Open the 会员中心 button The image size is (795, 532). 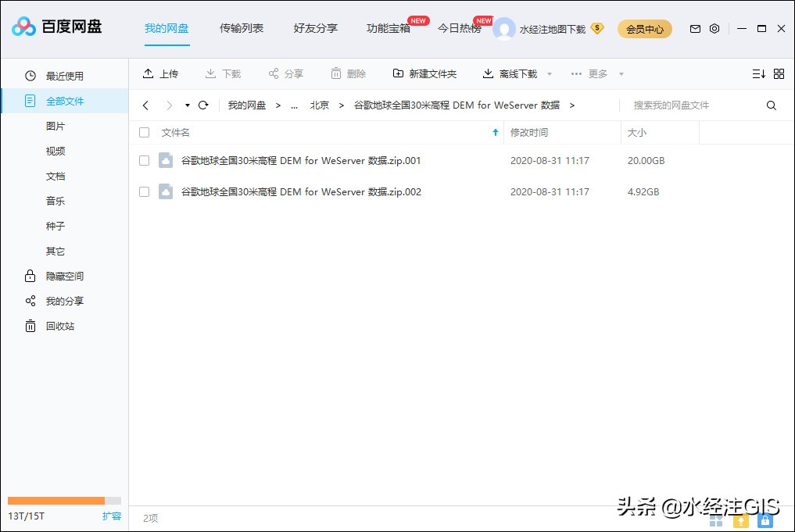644,29
